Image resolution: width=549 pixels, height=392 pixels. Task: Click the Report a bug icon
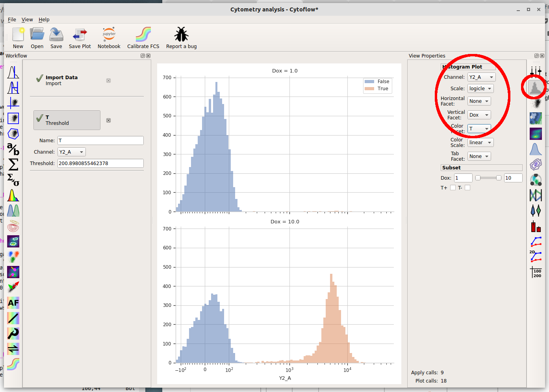click(x=181, y=35)
